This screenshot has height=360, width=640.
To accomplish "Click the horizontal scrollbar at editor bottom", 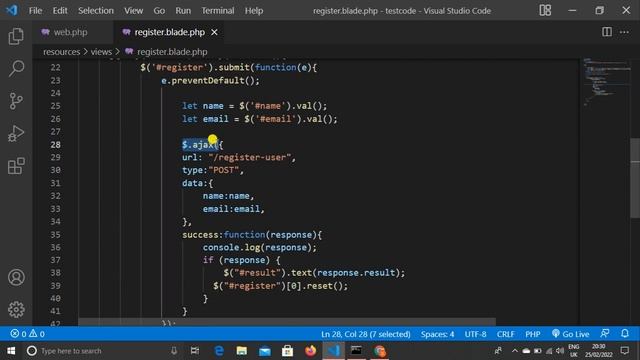I will [x=287, y=322].
